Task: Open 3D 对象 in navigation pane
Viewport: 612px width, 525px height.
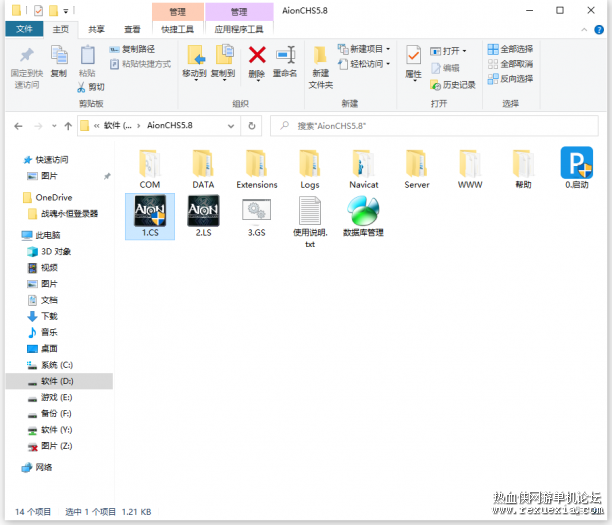Action: 49,251
